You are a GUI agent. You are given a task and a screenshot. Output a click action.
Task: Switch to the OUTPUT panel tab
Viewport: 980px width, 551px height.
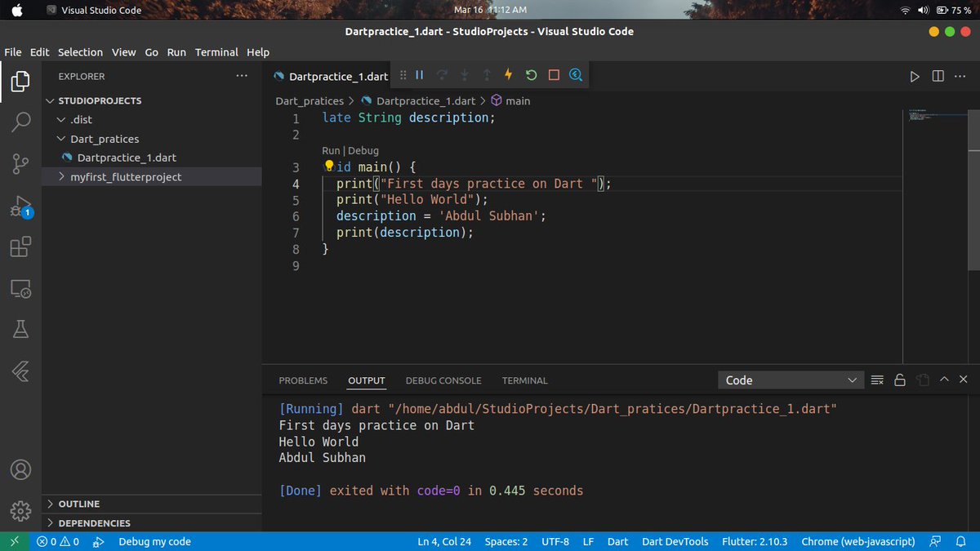[x=367, y=380]
